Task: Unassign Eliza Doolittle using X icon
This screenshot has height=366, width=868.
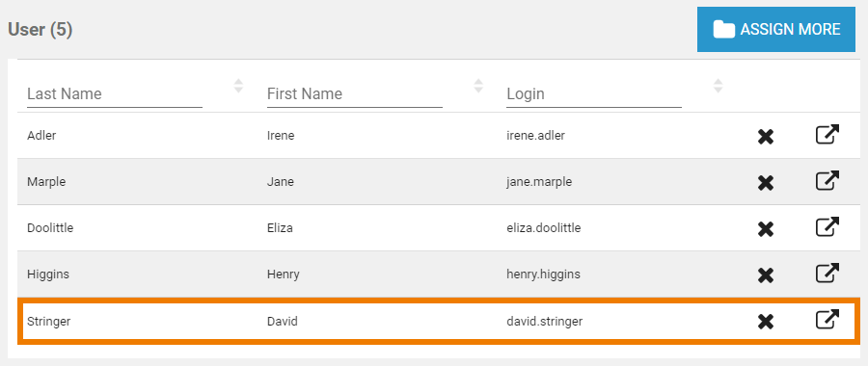Action: click(x=766, y=229)
